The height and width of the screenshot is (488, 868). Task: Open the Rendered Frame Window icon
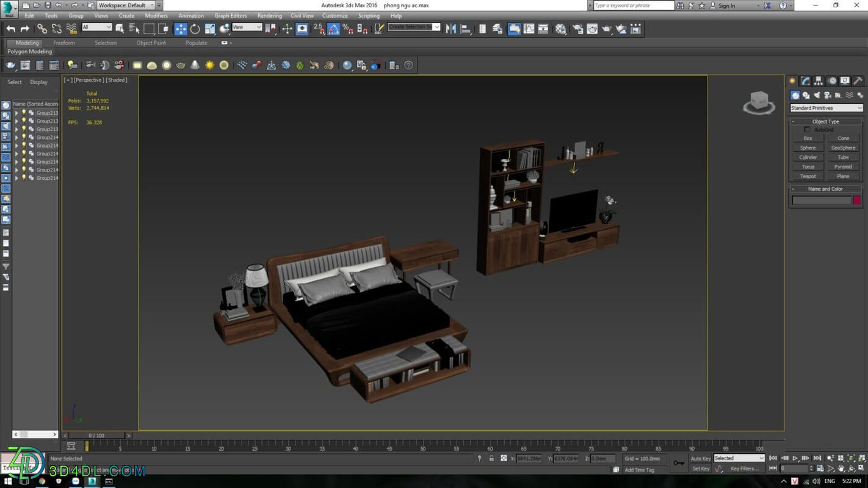(592, 29)
